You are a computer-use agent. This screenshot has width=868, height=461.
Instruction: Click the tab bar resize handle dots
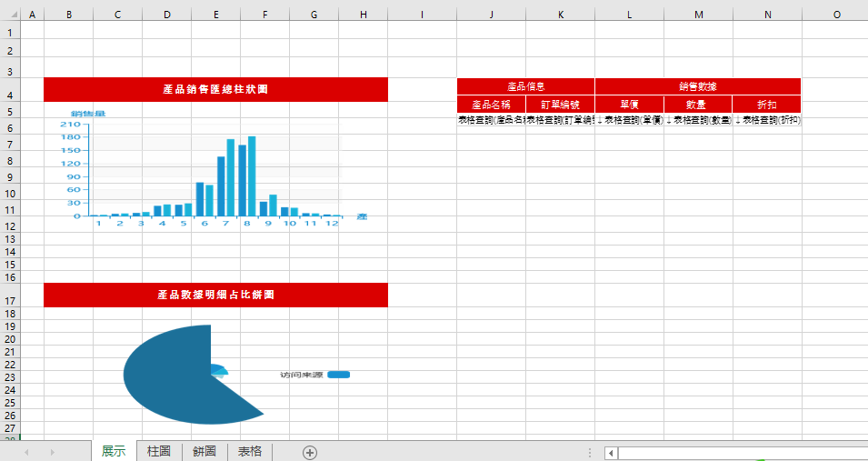click(x=589, y=452)
